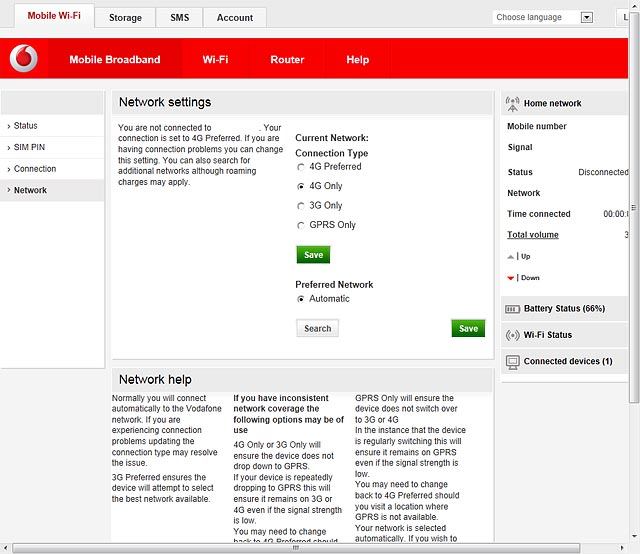
Task: Click the Vodafone logo icon
Action: [x=24, y=58]
